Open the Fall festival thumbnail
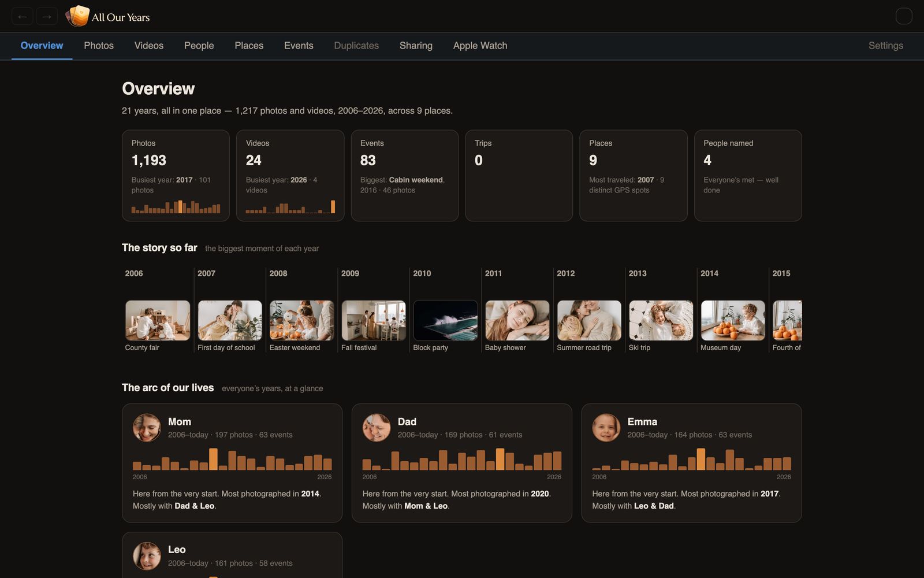 (x=374, y=320)
